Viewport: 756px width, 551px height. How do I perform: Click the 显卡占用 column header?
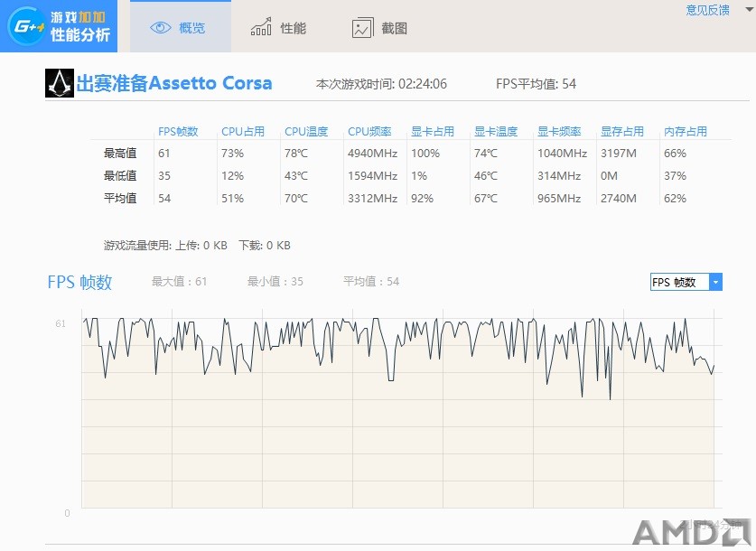pyautogui.click(x=433, y=132)
